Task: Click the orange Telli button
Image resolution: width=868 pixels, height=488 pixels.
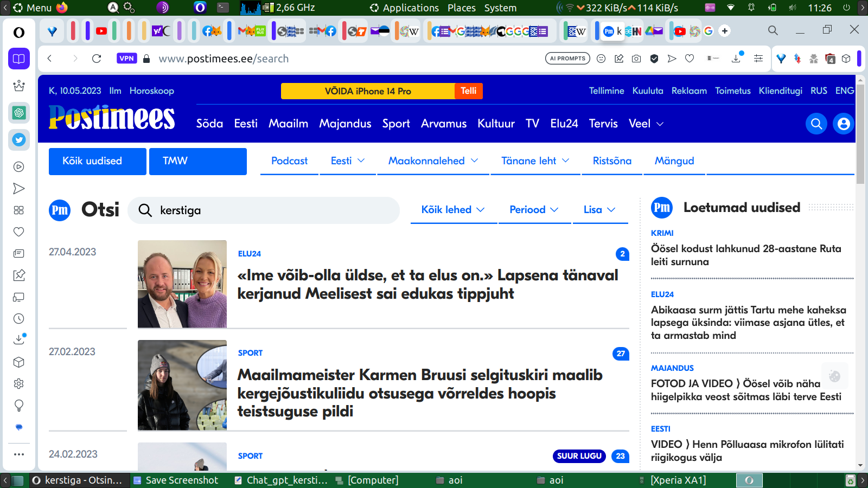Action: (469, 91)
